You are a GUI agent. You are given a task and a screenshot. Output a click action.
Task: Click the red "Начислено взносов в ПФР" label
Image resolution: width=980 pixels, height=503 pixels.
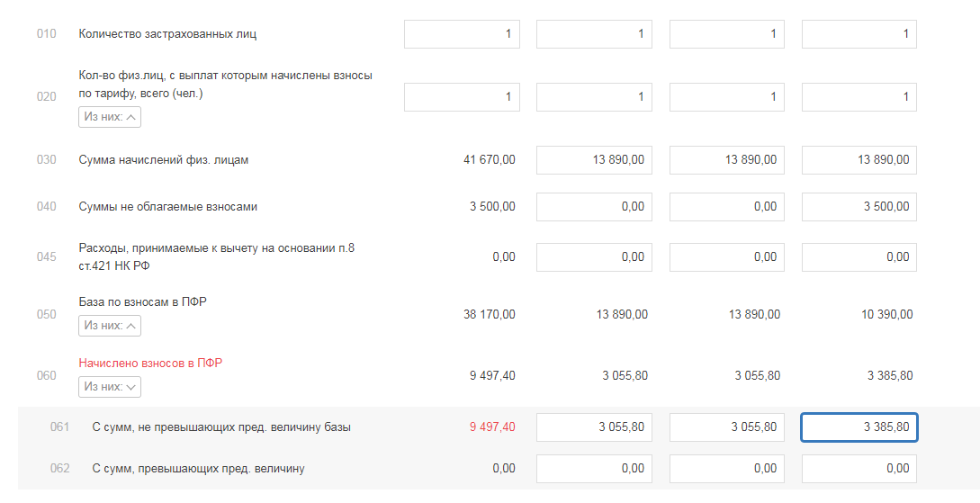150,364
